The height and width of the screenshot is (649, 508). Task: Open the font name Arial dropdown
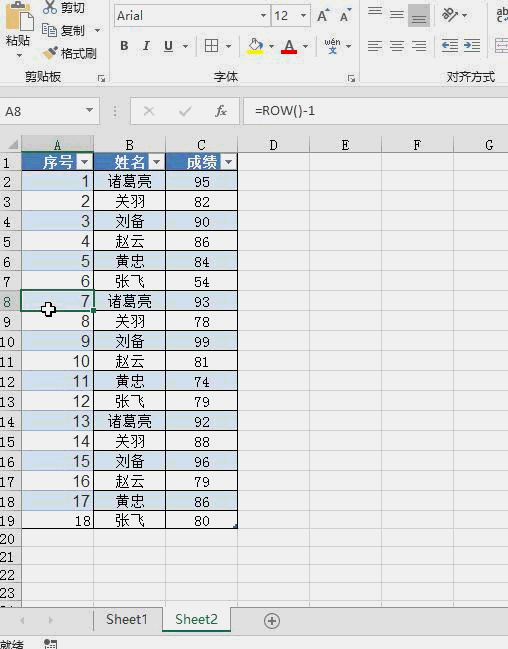pyautogui.click(x=263, y=16)
